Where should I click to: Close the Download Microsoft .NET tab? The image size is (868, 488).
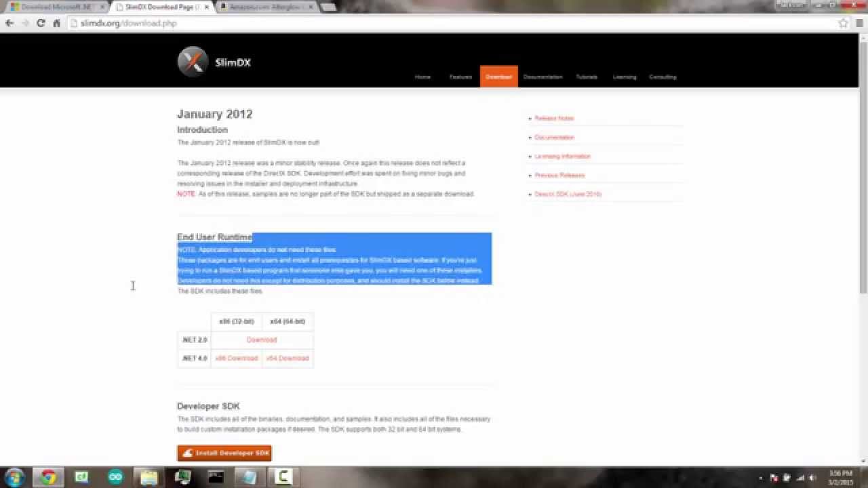tap(102, 7)
